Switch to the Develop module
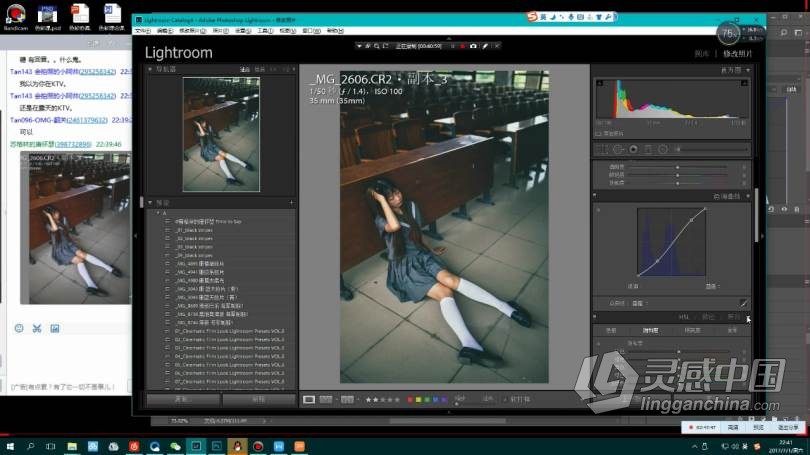This screenshot has width=810, height=455. [738, 53]
